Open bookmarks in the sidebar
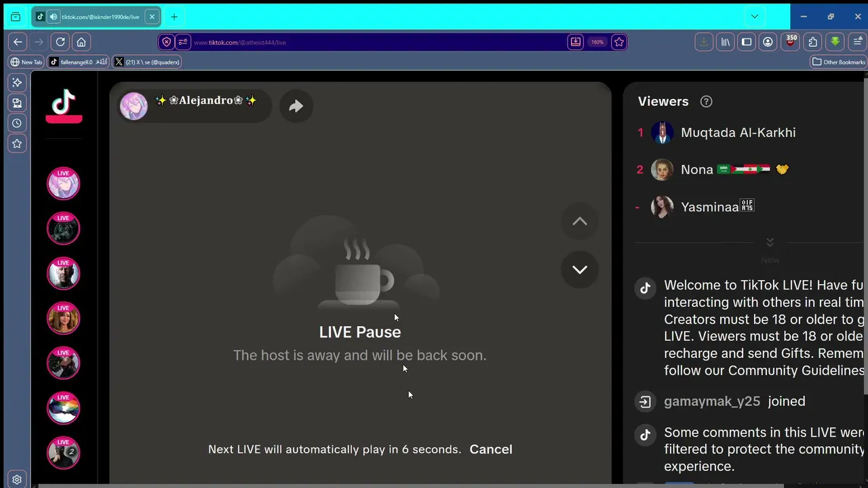The width and height of the screenshot is (868, 488). (x=17, y=144)
